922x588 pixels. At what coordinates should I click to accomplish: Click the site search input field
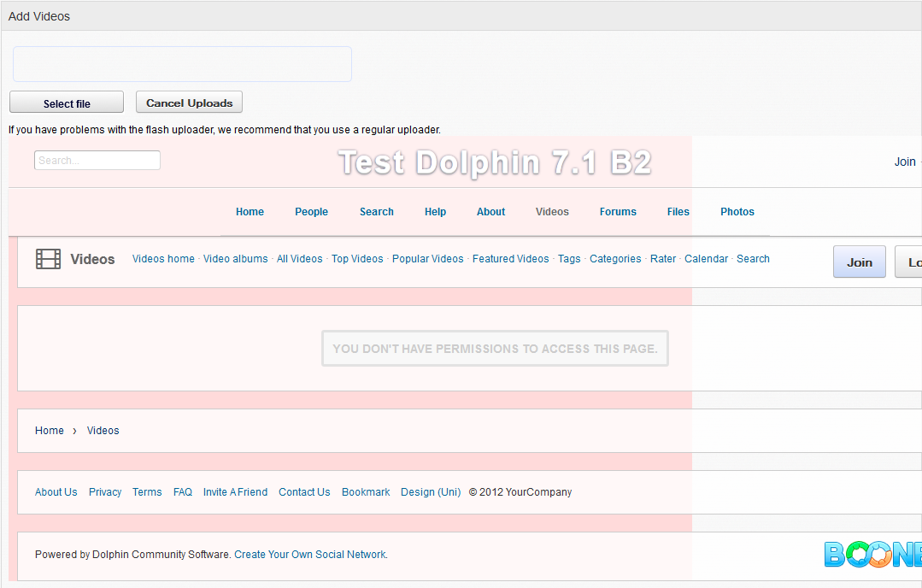(x=97, y=161)
